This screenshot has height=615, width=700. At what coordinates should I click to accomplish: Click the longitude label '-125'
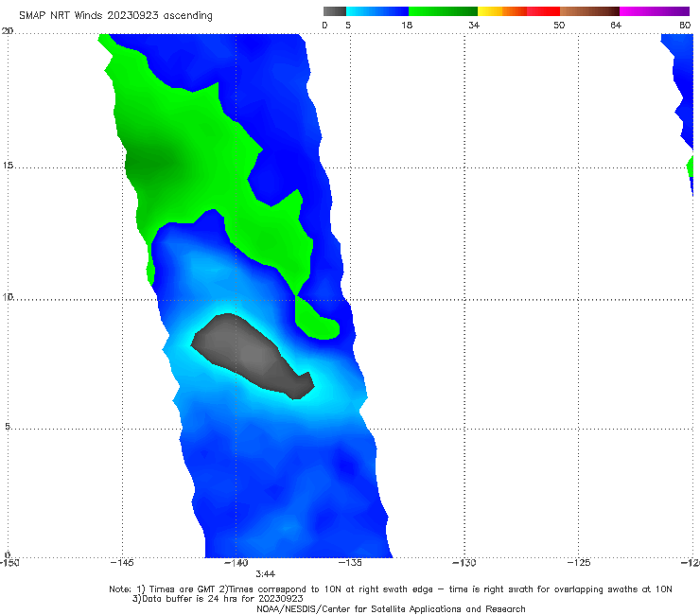[579, 563]
